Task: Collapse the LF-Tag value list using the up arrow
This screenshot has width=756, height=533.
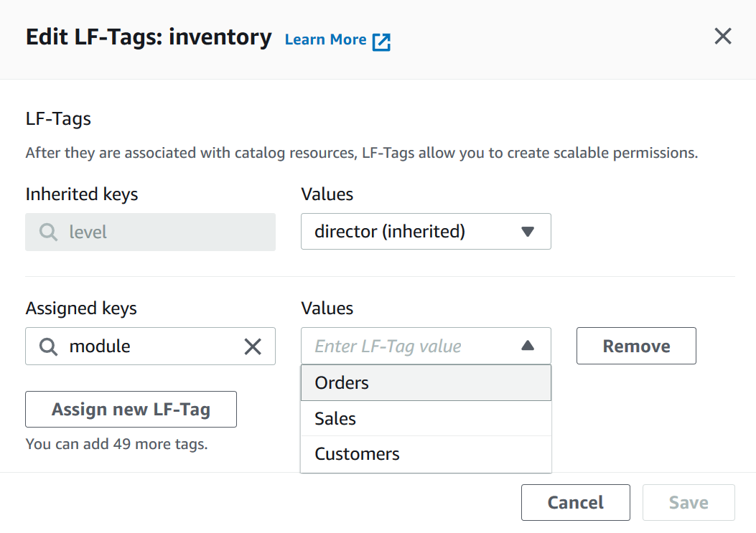Action: [528, 346]
